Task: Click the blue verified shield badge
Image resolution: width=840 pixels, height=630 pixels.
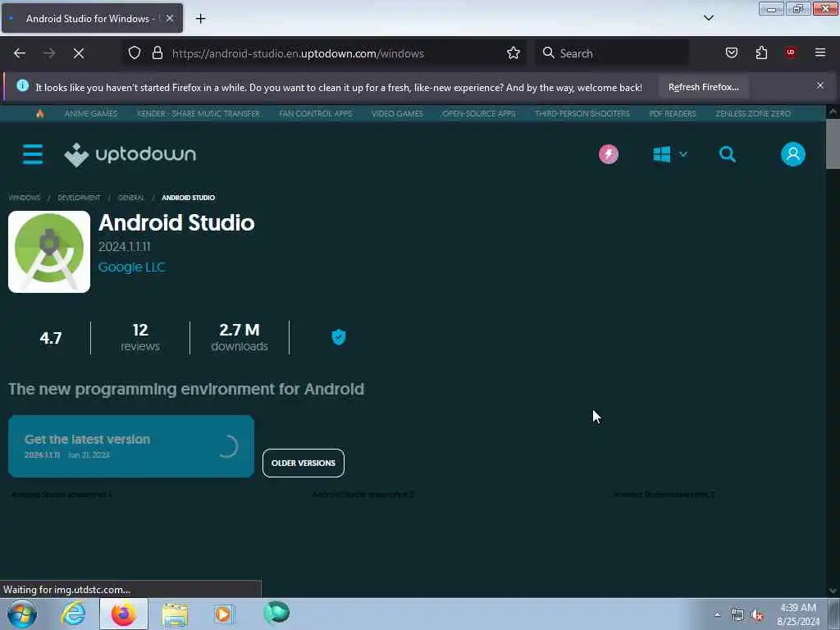Action: coord(339,337)
